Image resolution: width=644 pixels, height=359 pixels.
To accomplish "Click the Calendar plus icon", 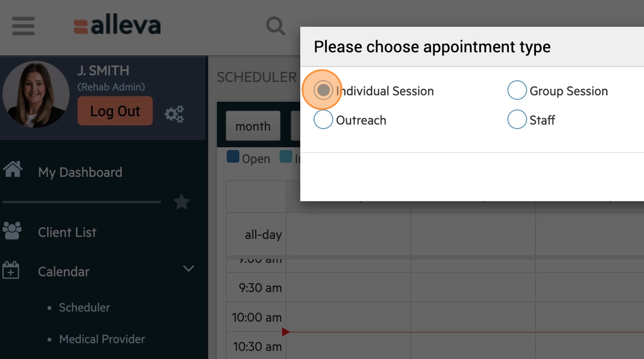I will [11, 271].
